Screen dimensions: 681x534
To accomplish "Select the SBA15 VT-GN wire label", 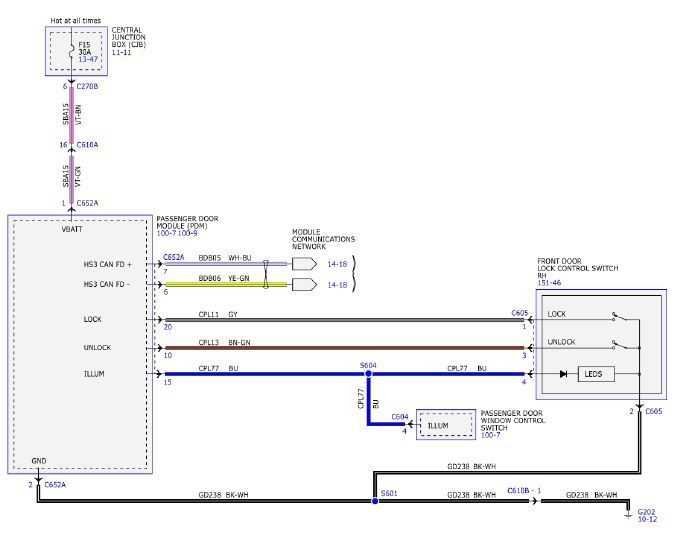I will click(72, 176).
